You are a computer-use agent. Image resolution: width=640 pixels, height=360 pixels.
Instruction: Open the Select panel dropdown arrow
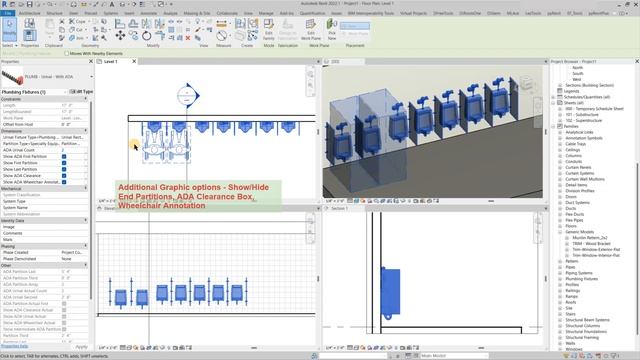click(16, 46)
